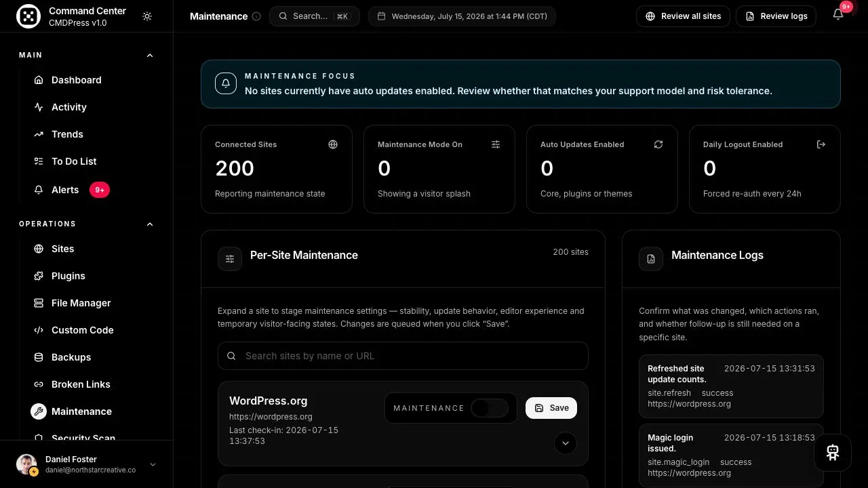Screen dimensions: 868x488
Task: Click the Search sites by name field
Action: click(x=403, y=356)
